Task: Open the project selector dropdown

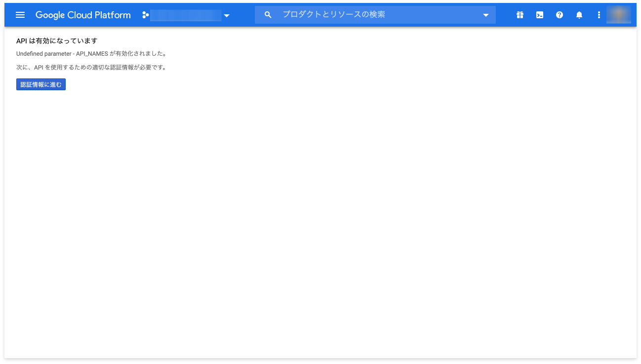Action: click(186, 15)
